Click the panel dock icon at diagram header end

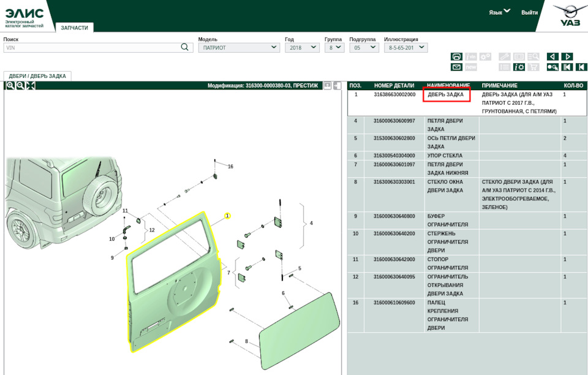pyautogui.click(x=337, y=86)
